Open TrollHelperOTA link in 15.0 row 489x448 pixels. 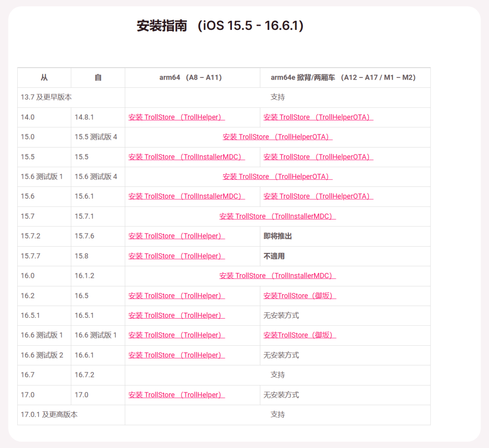click(x=278, y=137)
